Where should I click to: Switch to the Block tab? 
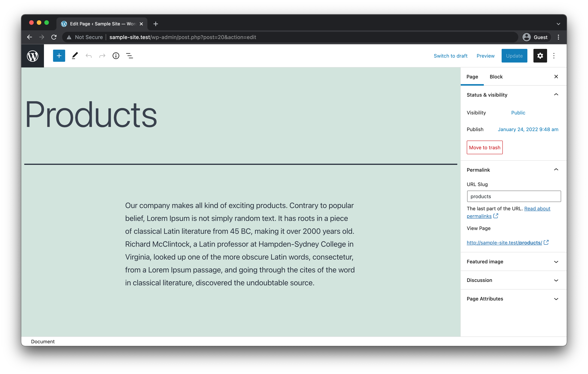point(496,77)
